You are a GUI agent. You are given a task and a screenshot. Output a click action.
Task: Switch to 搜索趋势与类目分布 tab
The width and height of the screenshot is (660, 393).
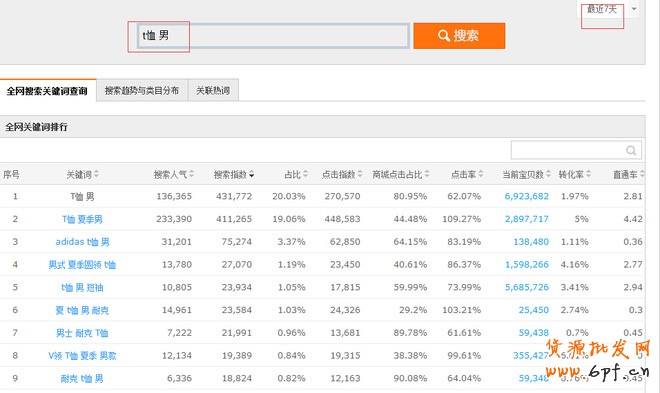[142, 90]
